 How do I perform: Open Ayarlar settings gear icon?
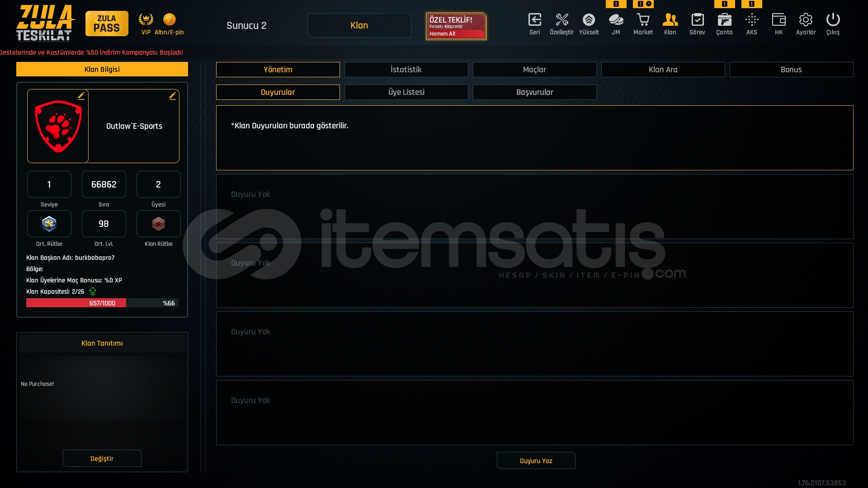tap(806, 20)
